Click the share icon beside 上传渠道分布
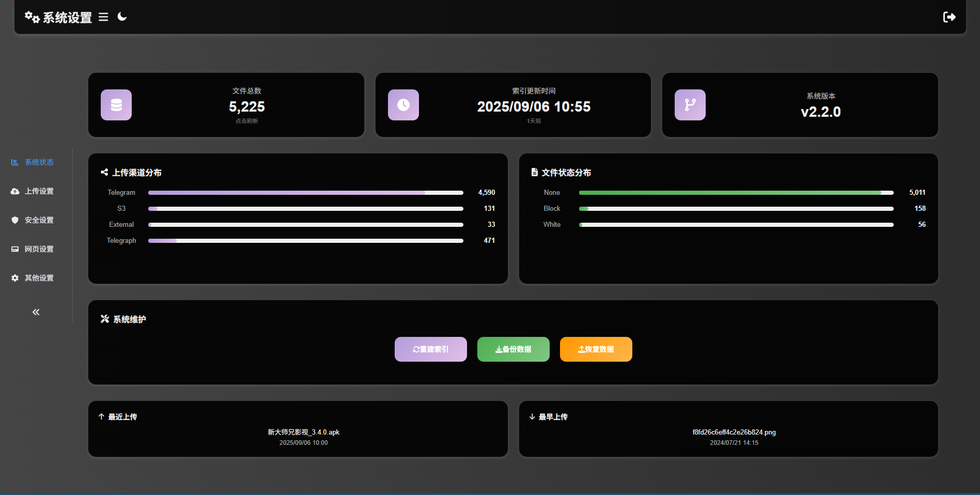 [x=104, y=172]
